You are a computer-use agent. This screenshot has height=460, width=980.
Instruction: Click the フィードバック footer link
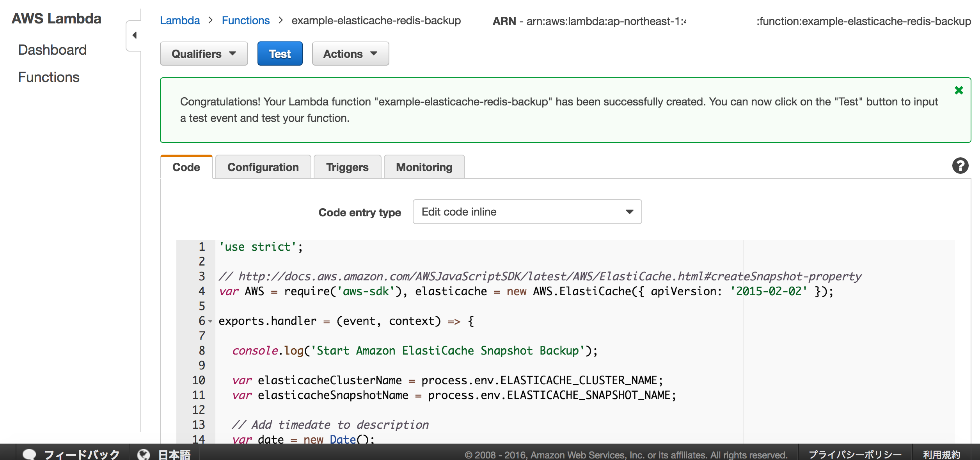click(x=82, y=454)
